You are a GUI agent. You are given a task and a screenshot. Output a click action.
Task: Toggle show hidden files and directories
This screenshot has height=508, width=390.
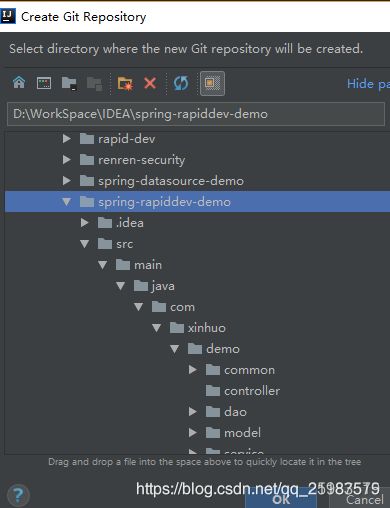coord(212,83)
